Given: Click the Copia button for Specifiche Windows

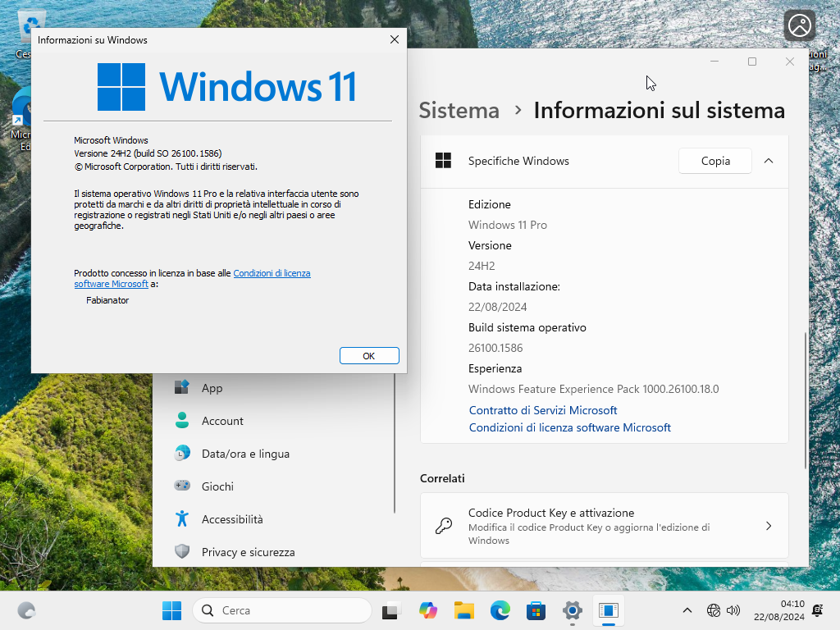Looking at the screenshot, I should tap(715, 161).
